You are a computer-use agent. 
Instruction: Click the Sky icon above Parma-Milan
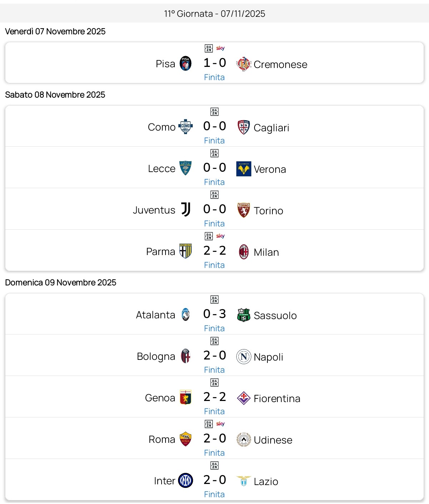(220, 236)
